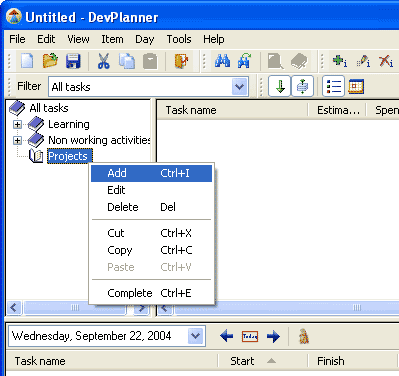Click the Paste clipboard toolbar icon
Image resolution: width=399 pixels, height=376 pixels.
tap(150, 61)
